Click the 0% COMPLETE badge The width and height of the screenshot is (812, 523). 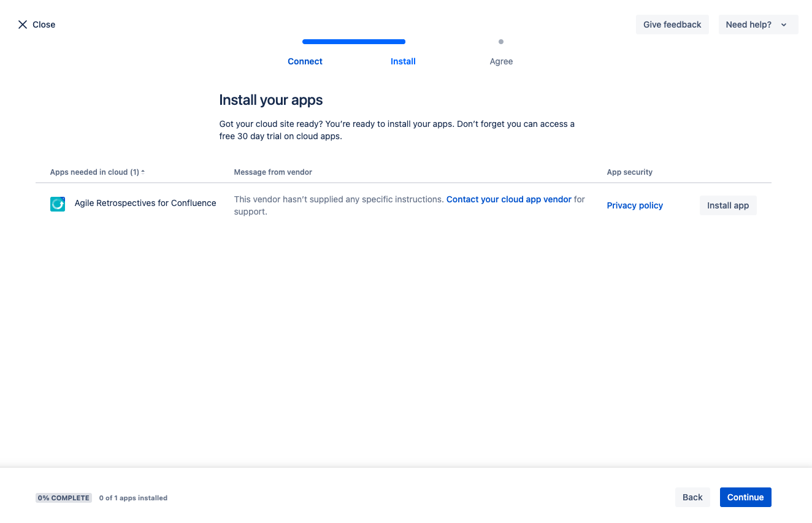pos(64,498)
